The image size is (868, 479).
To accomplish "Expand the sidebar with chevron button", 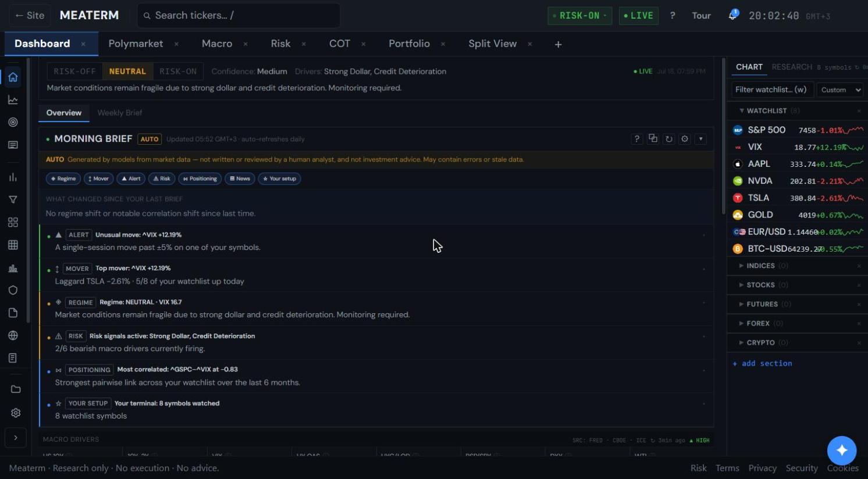I will point(16,438).
